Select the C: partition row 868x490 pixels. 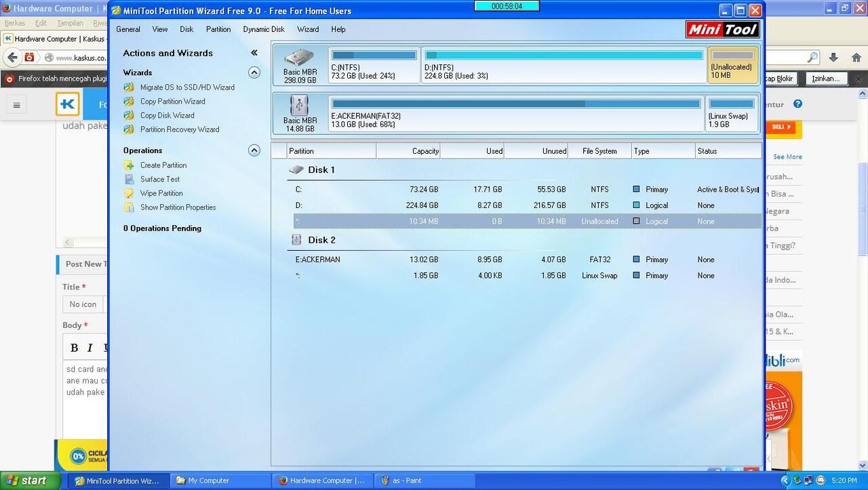[523, 190]
